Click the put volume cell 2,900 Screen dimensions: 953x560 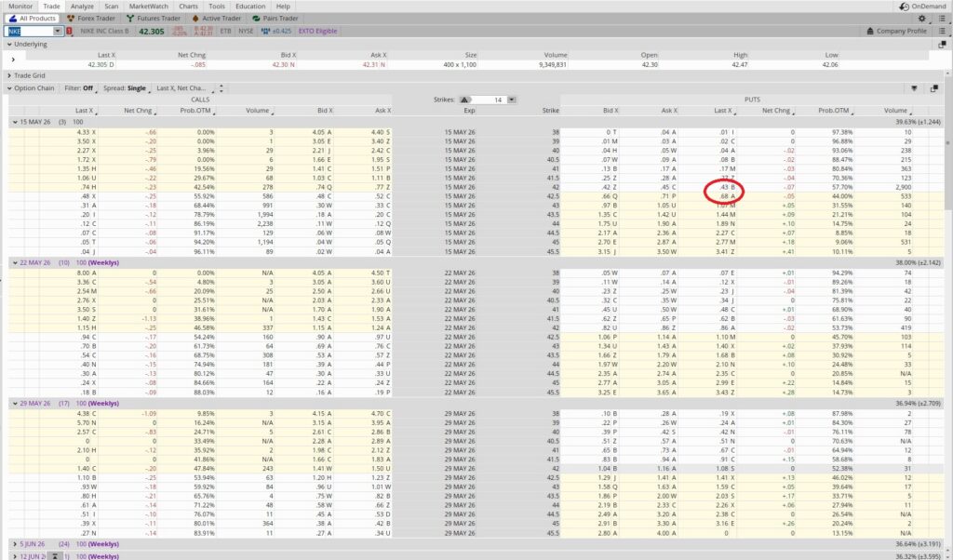(x=903, y=187)
